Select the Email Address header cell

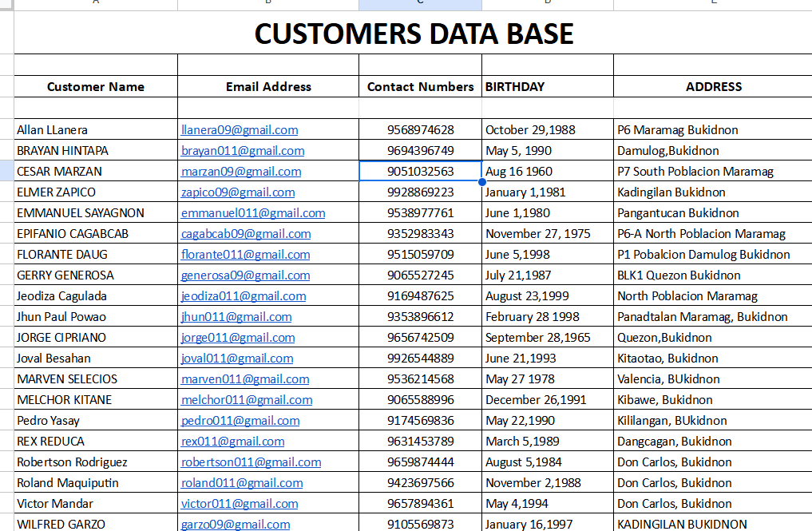tap(268, 86)
